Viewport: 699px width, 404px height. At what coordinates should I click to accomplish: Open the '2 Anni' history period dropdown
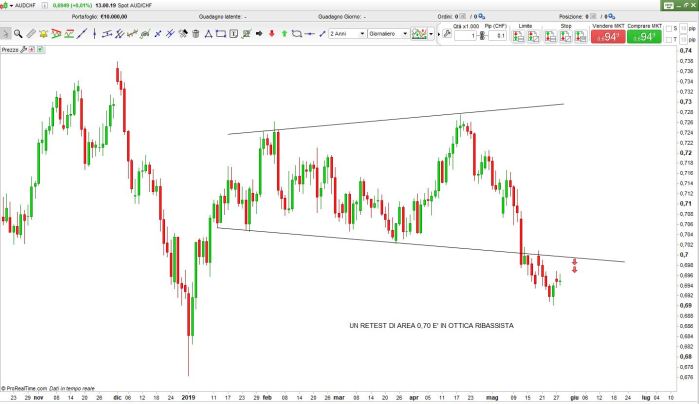click(x=347, y=33)
